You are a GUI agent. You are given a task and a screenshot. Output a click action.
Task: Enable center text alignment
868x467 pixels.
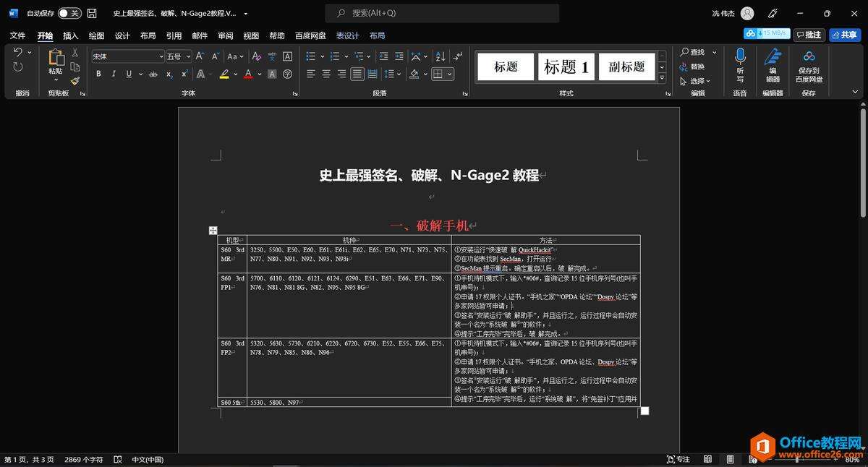click(x=327, y=74)
